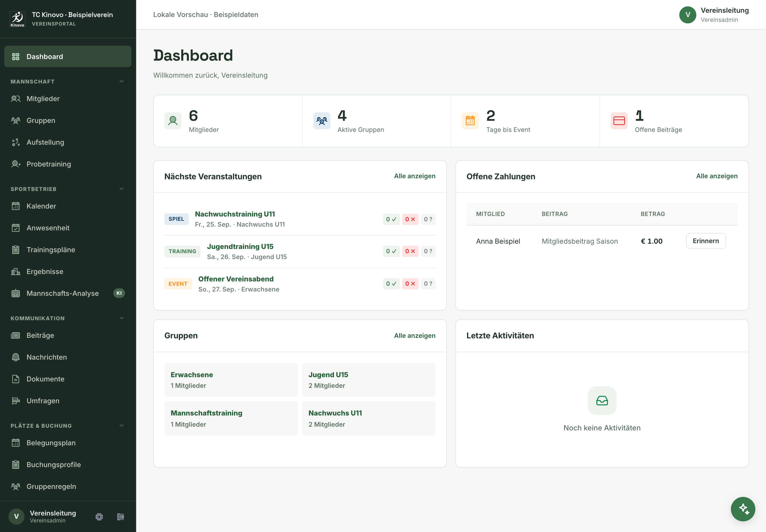
Task: Open Kalender from the sidebar
Action: coord(68,206)
